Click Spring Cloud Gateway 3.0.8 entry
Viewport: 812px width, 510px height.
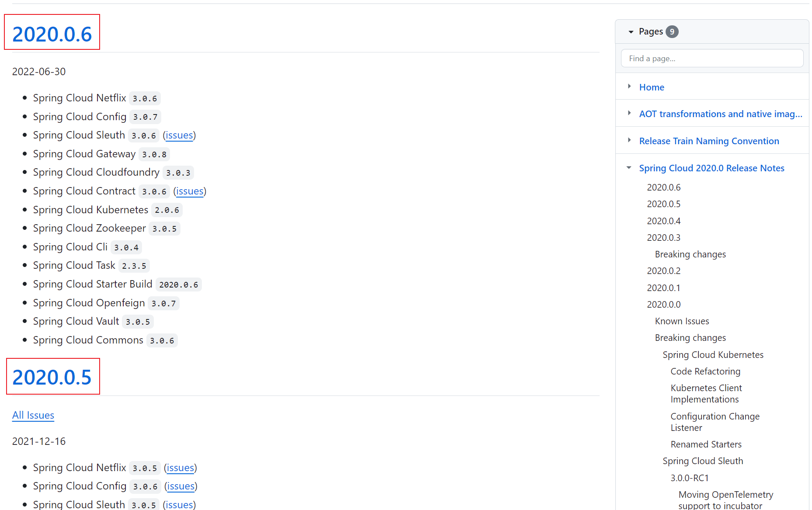point(101,154)
